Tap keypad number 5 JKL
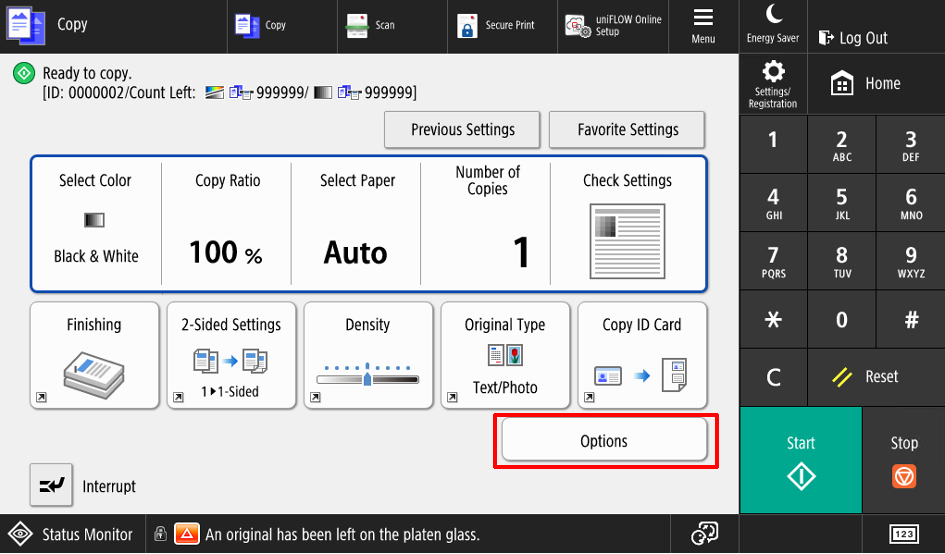This screenshot has width=945, height=554. (842, 202)
